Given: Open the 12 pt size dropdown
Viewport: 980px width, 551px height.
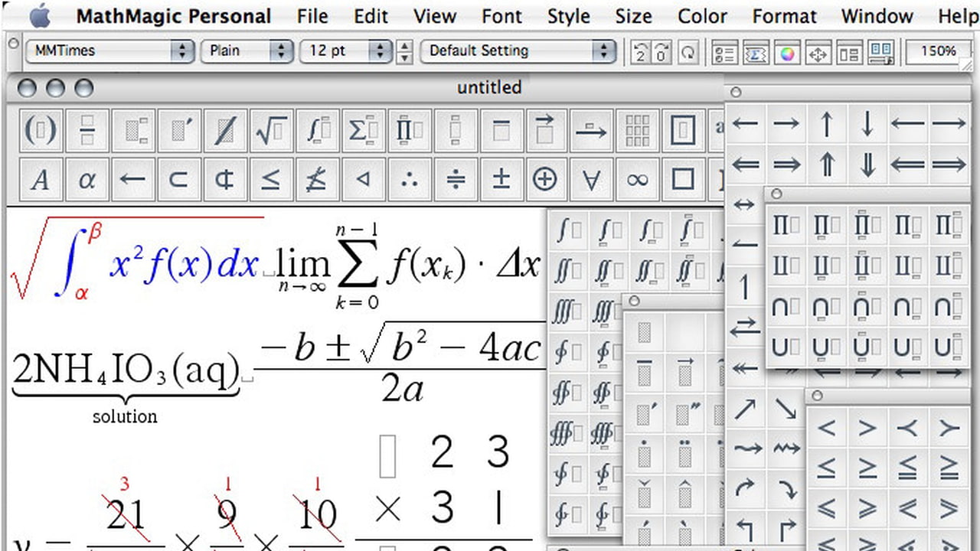Looking at the screenshot, I should pyautogui.click(x=347, y=51).
